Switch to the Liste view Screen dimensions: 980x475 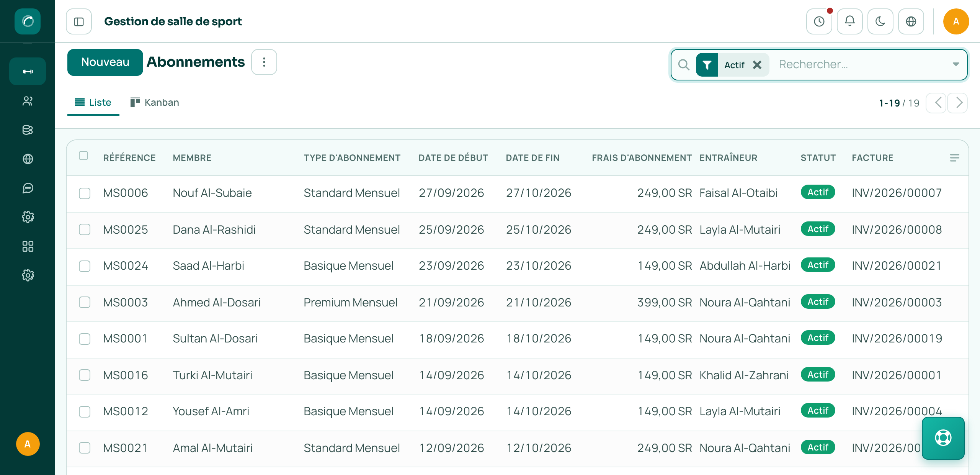93,102
